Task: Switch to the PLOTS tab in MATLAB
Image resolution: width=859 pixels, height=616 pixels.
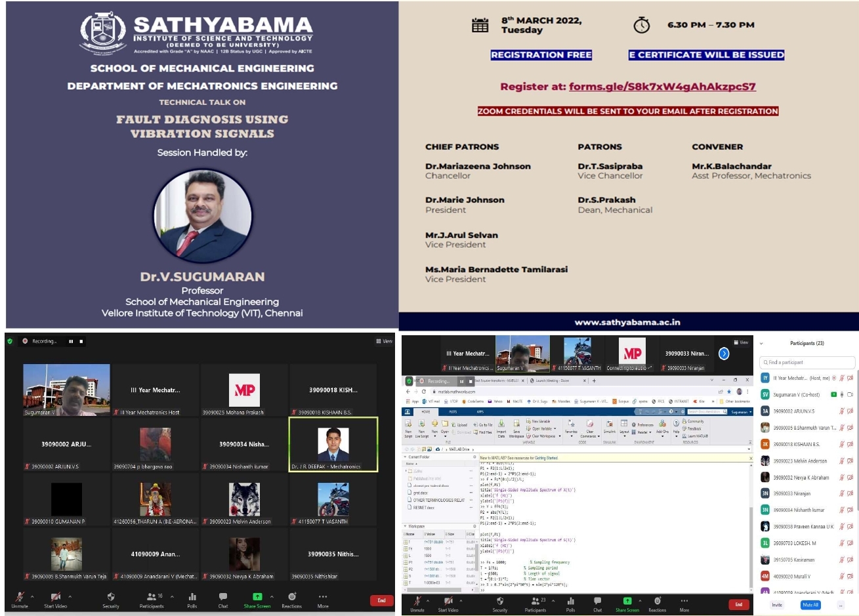Action: tap(453, 411)
